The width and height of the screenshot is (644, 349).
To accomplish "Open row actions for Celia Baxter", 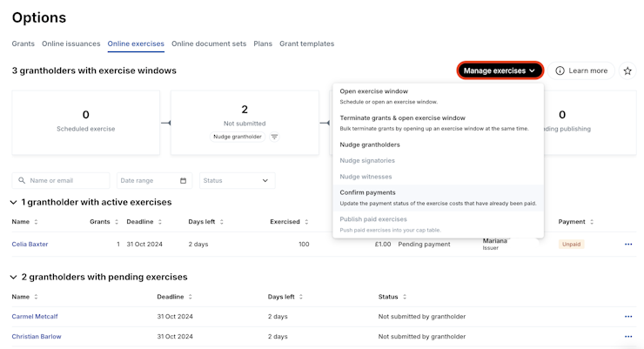I will (x=628, y=245).
